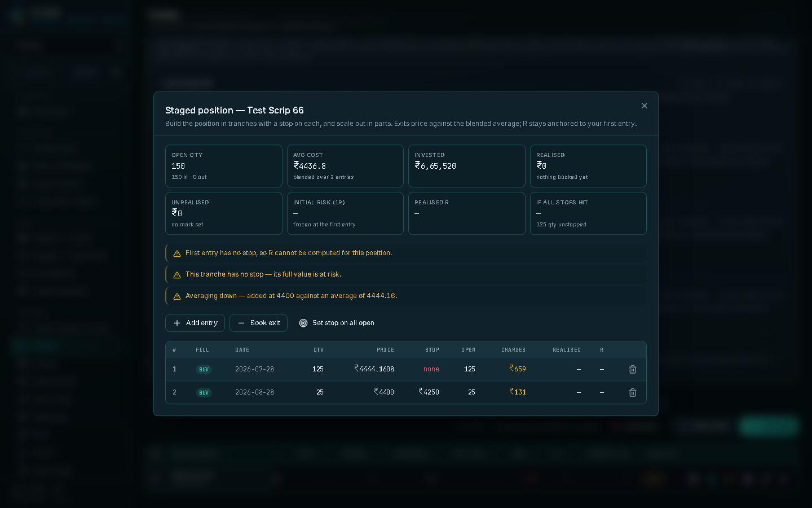Close the Staged position dialog
Viewport: 812px width, 508px height.
coord(645,106)
